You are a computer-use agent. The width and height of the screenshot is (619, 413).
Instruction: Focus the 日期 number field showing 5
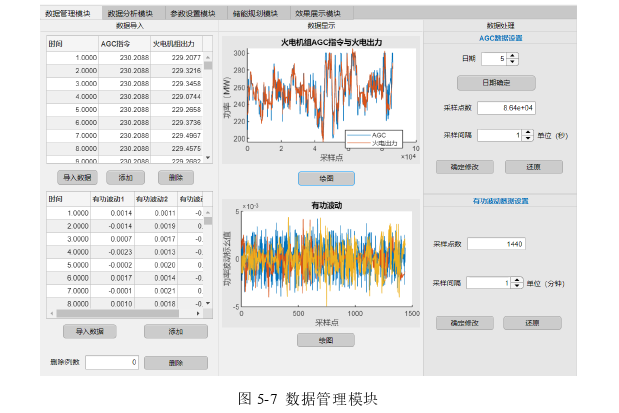494,59
